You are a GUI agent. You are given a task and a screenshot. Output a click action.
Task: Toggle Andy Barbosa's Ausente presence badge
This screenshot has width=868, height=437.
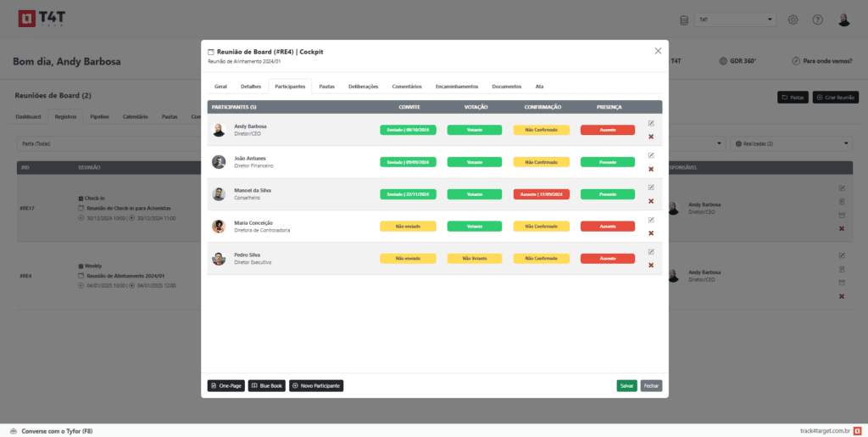click(607, 130)
